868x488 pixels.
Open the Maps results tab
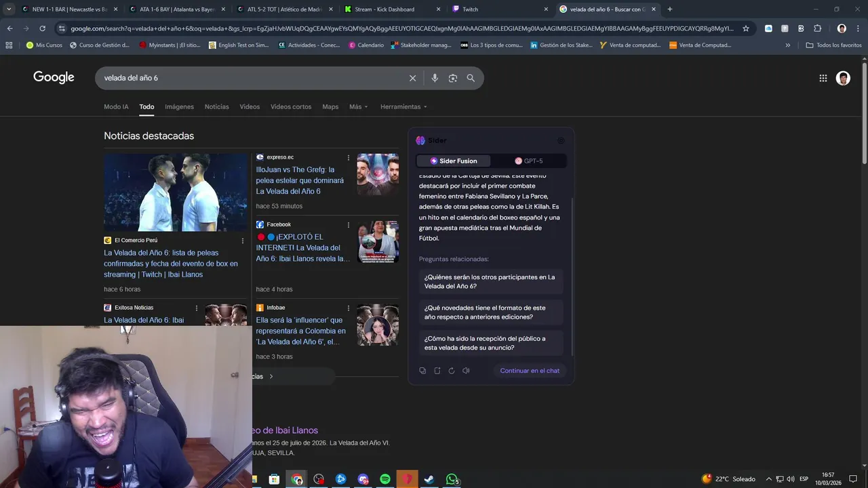pos(330,107)
